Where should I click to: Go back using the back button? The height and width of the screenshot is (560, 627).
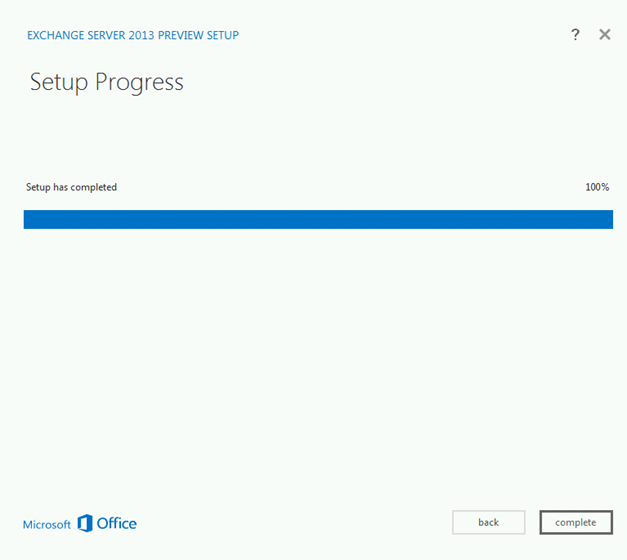coord(489,522)
